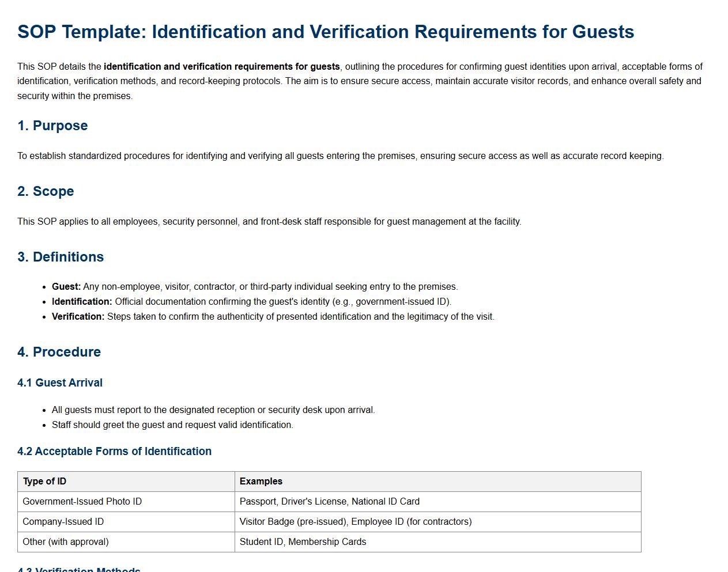Select the 'Government-Issued Photo ID' table cell
Viewport: 728px width, 572px height.
click(82, 502)
